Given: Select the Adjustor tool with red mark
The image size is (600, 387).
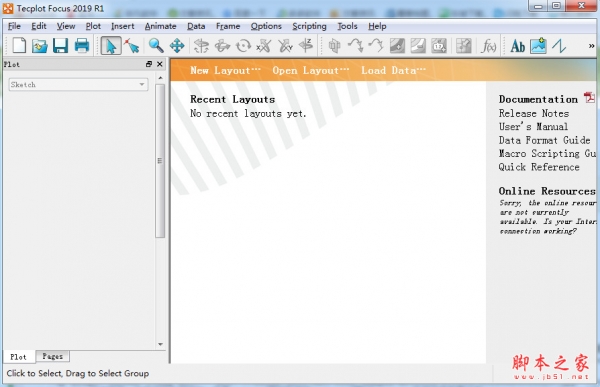Looking at the screenshot, I should tap(132, 46).
